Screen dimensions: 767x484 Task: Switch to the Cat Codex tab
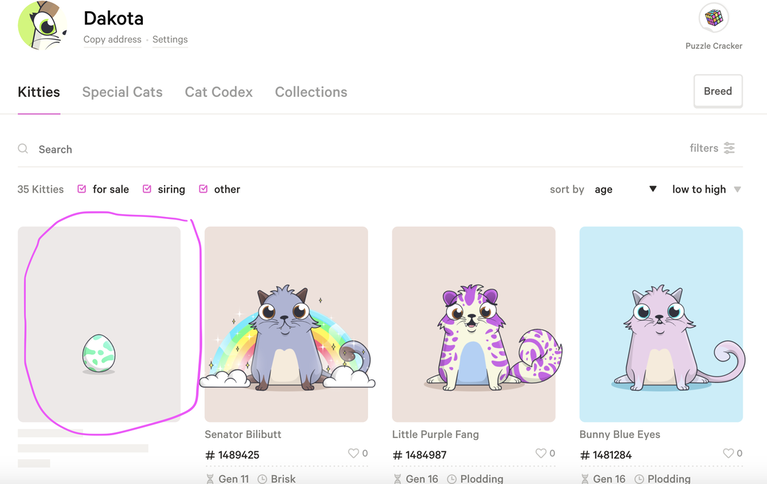(x=219, y=92)
